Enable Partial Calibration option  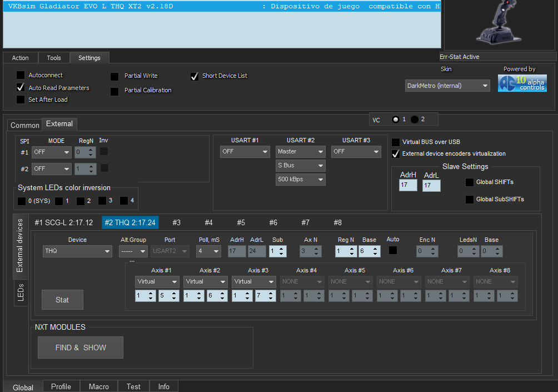[x=114, y=91]
